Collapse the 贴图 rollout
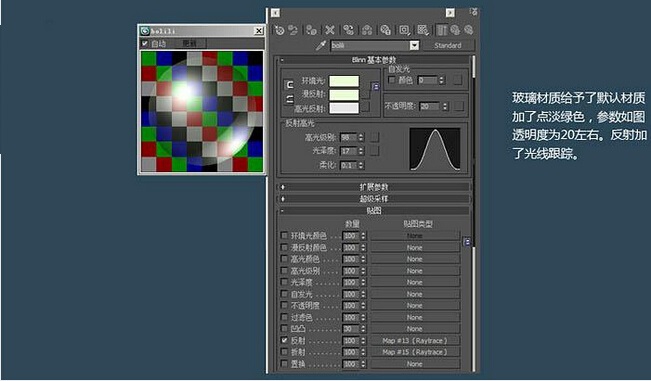This screenshot has width=651, height=381. pyautogui.click(x=374, y=210)
